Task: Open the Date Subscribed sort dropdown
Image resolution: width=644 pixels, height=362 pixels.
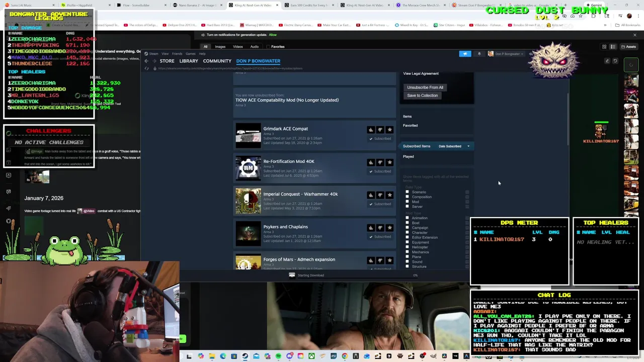Action: (454, 146)
